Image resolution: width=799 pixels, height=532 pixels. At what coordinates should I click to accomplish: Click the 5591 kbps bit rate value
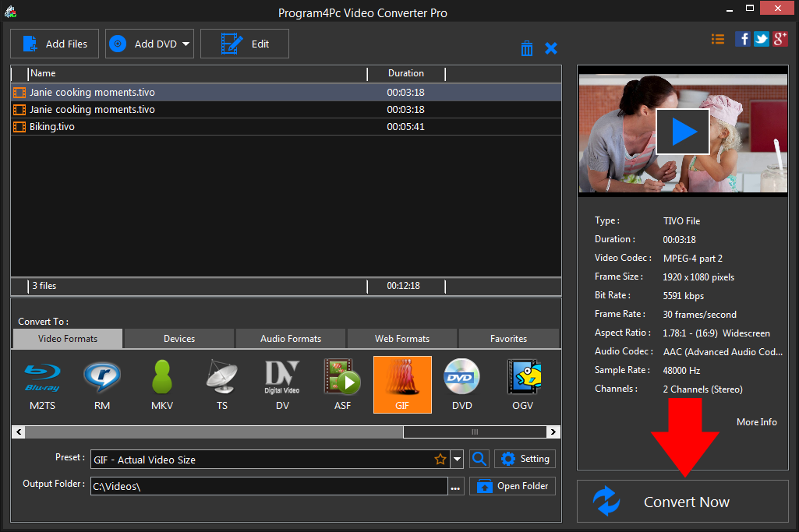pos(684,296)
